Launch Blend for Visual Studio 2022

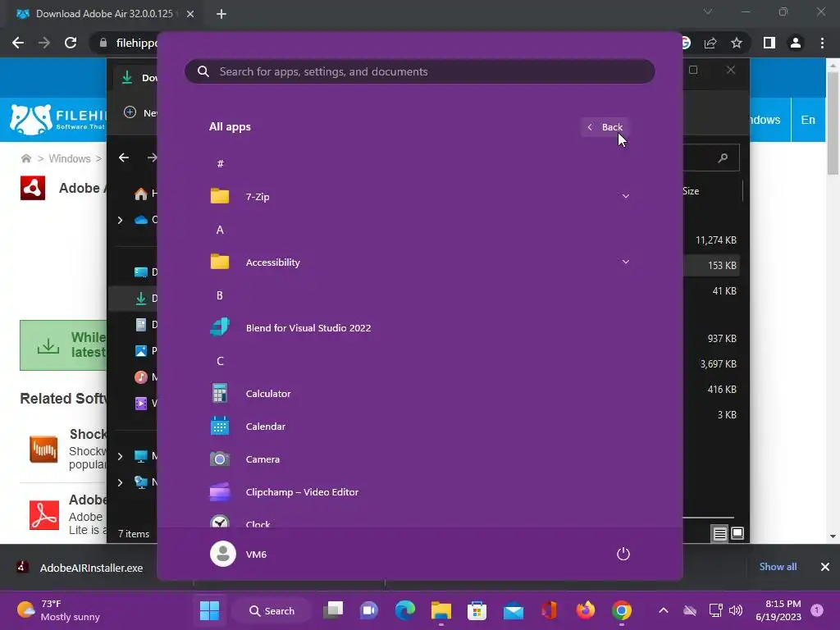419,328
